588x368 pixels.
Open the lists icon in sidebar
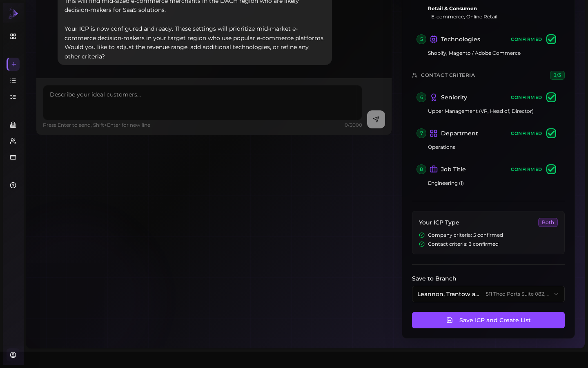tap(13, 81)
